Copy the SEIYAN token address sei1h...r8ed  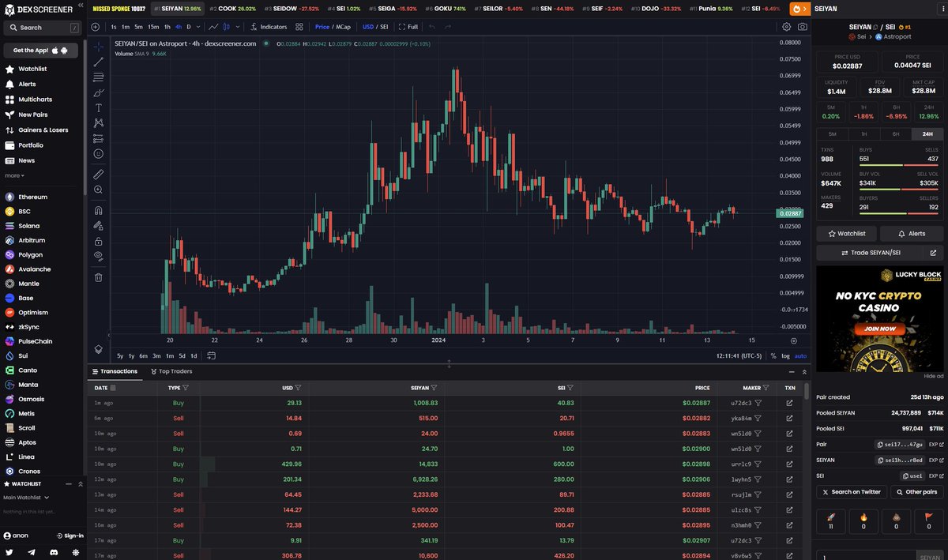(901, 460)
